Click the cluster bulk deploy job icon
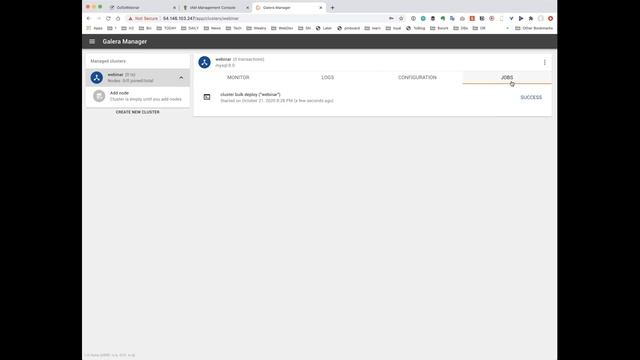The image size is (640, 360). (x=207, y=97)
